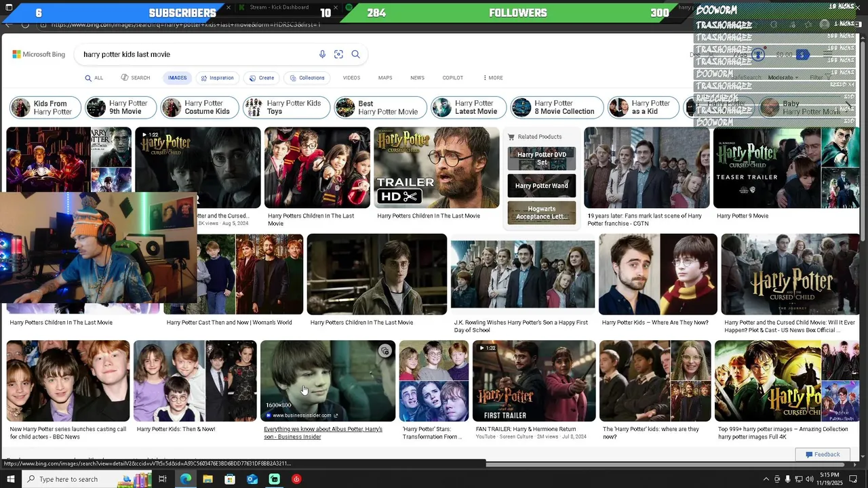Select the Harry Potter Kids Toys chip

point(286,107)
